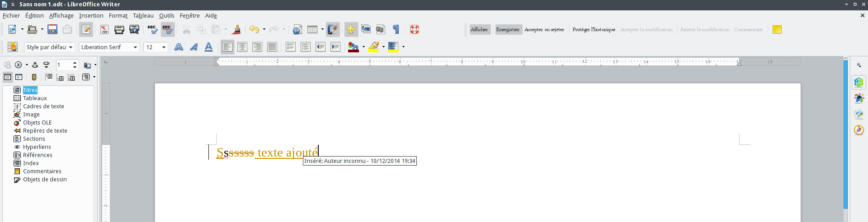Image resolution: width=868 pixels, height=222 pixels.
Task: Open the Insertion menu
Action: tap(91, 15)
